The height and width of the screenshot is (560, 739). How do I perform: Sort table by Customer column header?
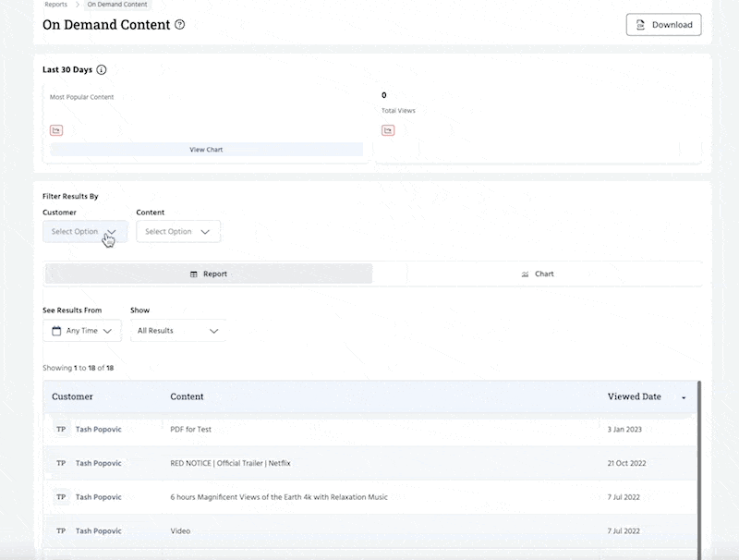[x=72, y=396]
